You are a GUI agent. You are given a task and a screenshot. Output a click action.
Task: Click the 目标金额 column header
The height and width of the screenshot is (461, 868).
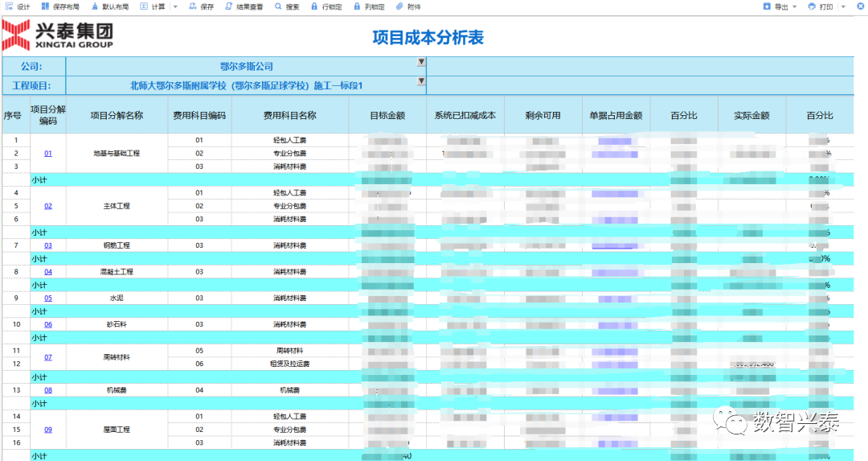[x=387, y=115]
